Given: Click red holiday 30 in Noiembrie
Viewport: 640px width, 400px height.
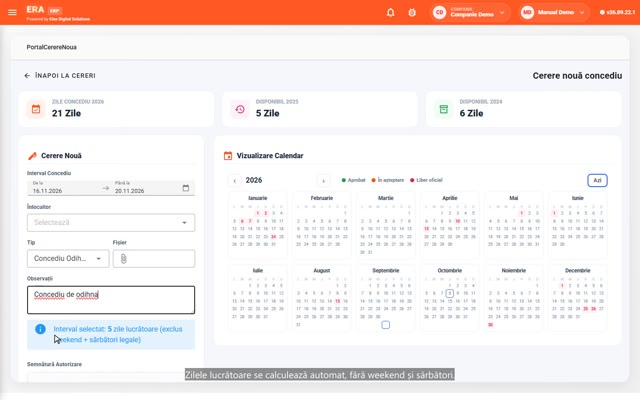Looking at the screenshot, I should point(490,324).
